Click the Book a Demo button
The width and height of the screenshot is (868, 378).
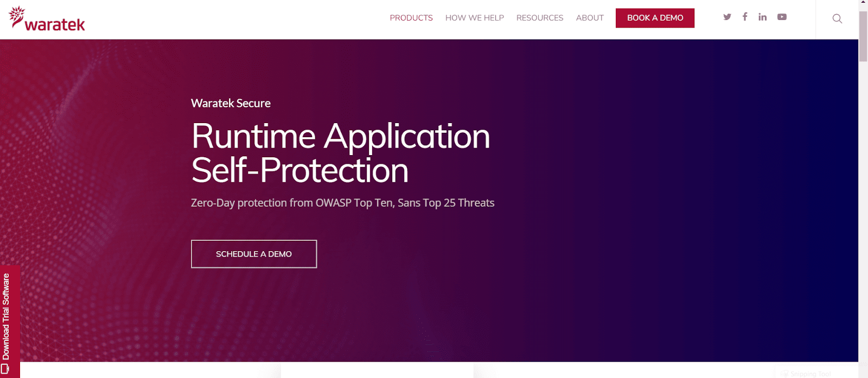(655, 18)
